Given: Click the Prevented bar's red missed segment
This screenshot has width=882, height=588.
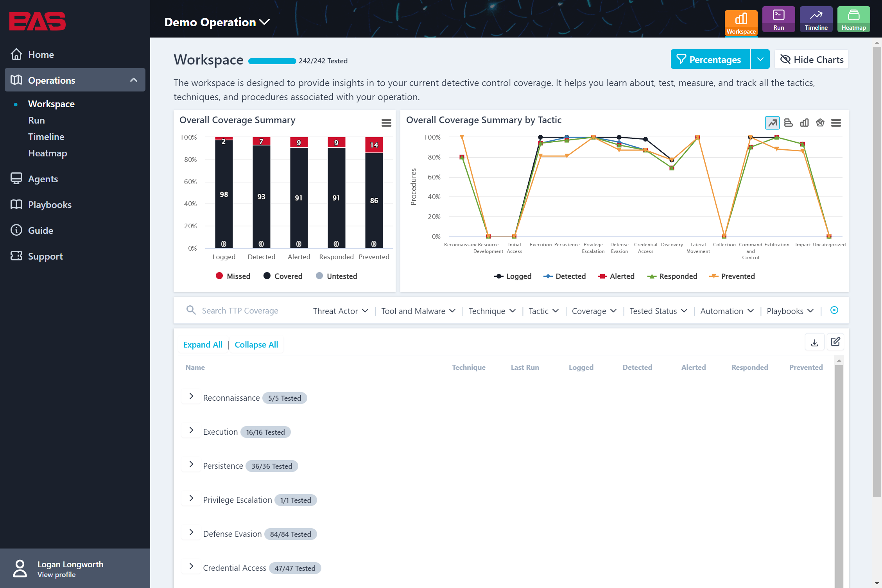Looking at the screenshot, I should pyautogui.click(x=374, y=145).
